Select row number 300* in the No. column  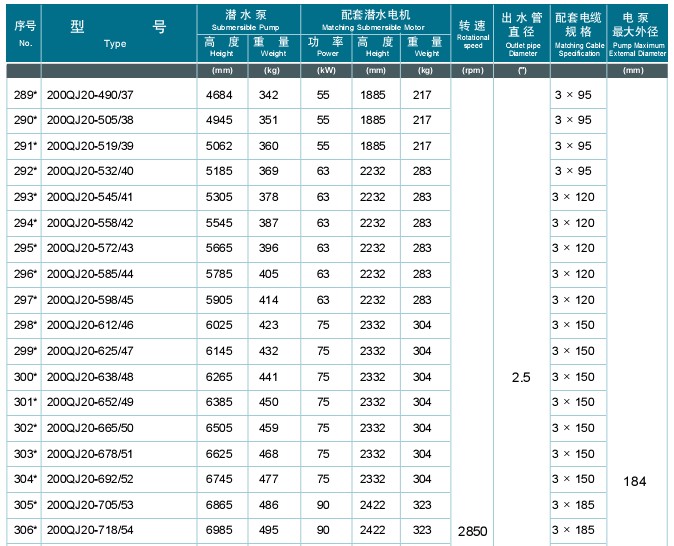click(x=25, y=377)
